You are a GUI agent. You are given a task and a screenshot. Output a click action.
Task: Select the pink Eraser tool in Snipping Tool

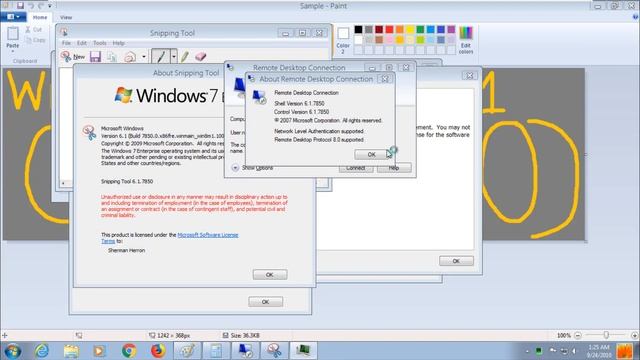tap(200, 56)
